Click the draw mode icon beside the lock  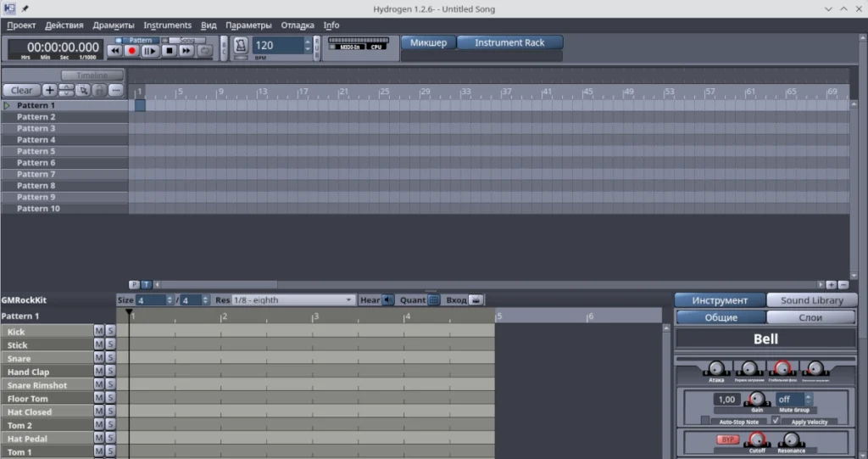(115, 90)
